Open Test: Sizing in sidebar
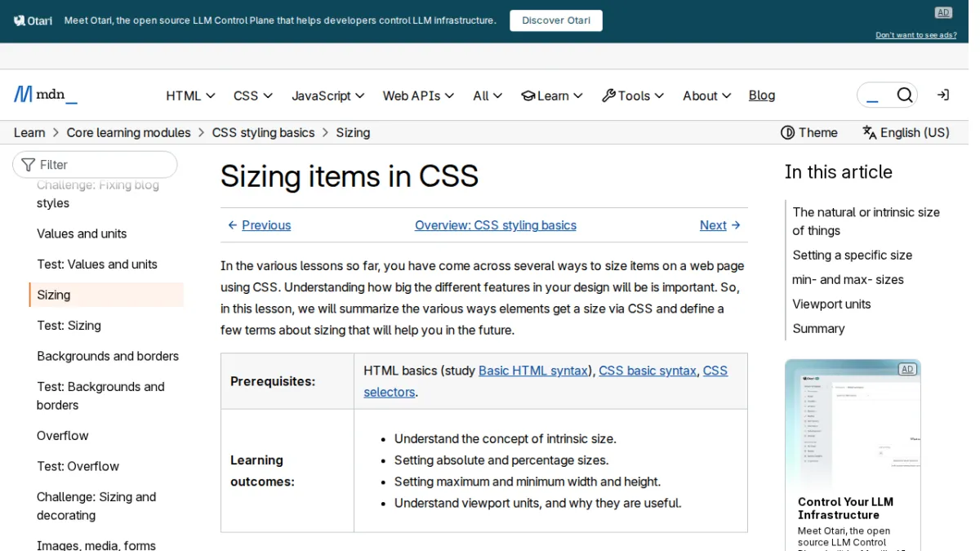Image resolution: width=980 pixels, height=551 pixels. point(69,326)
